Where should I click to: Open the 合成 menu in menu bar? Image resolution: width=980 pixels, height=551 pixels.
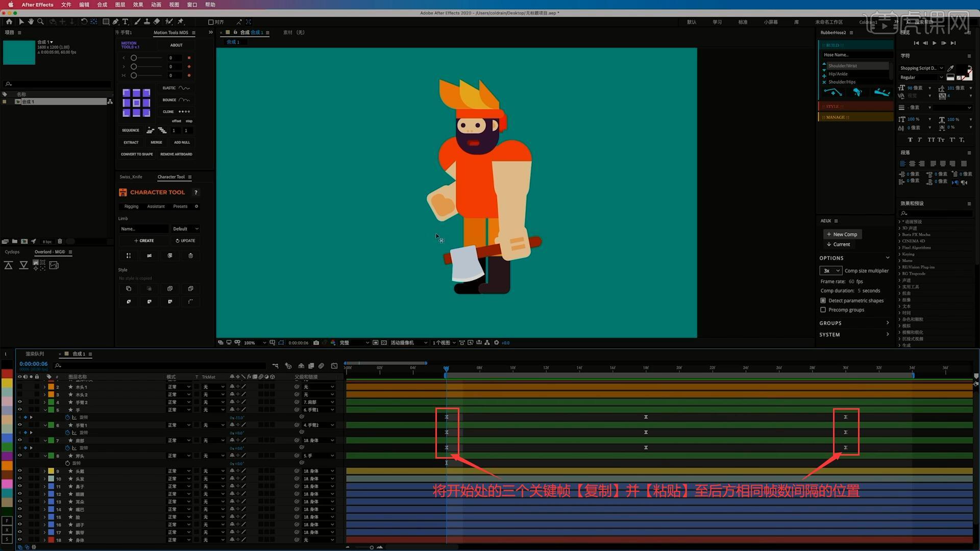pos(102,5)
